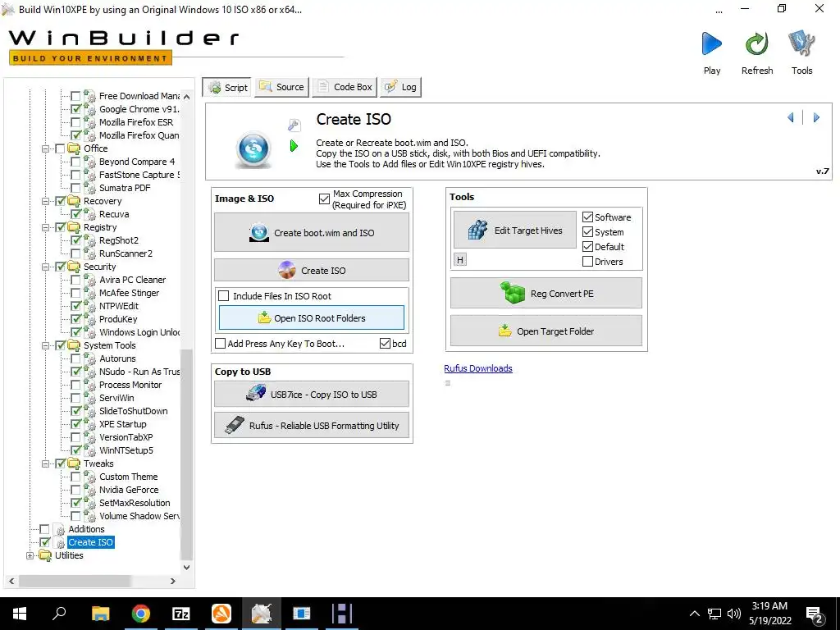Viewport: 840px width, 630px height.
Task: Click Create boot.wim and ISO button
Action: [x=312, y=232]
